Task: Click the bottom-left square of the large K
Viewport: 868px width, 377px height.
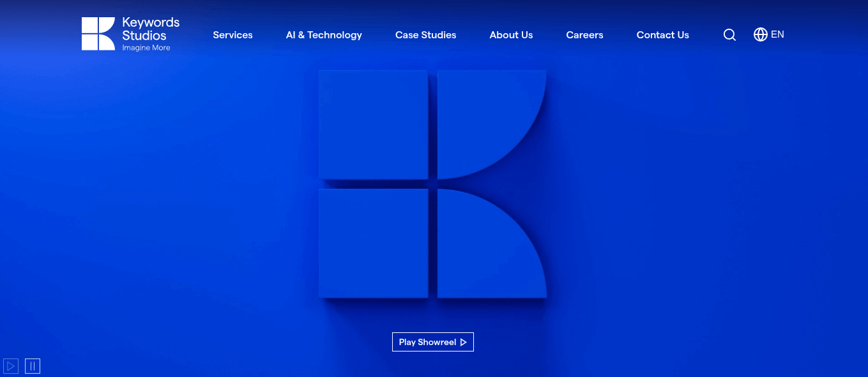Action: point(373,243)
